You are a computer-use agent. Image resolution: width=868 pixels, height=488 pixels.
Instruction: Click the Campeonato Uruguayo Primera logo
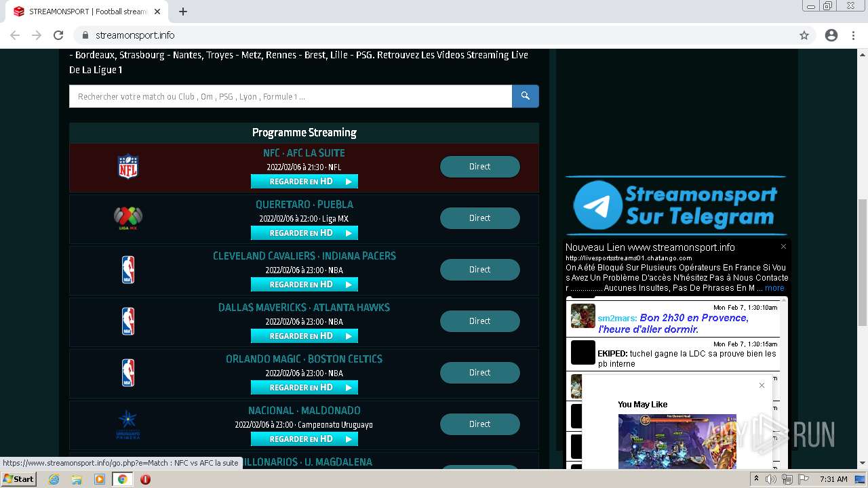(x=128, y=424)
